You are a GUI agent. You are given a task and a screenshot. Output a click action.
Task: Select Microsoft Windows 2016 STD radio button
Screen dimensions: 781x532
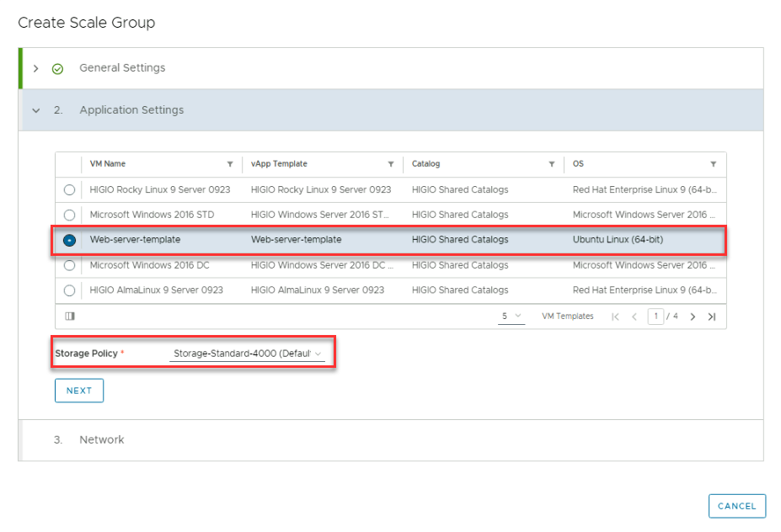pos(69,215)
